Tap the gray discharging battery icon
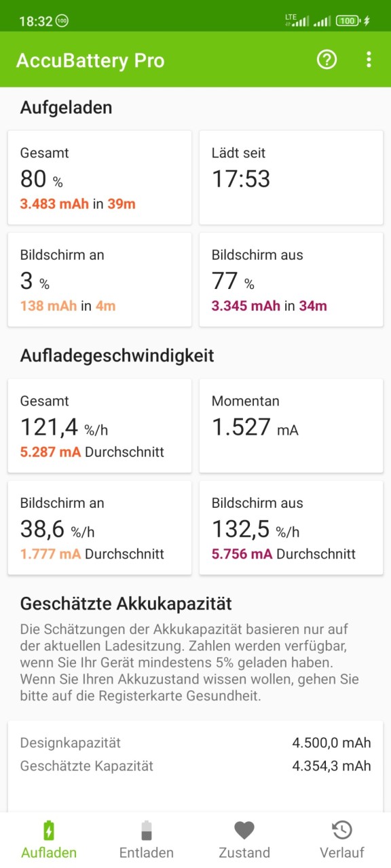 click(x=147, y=830)
